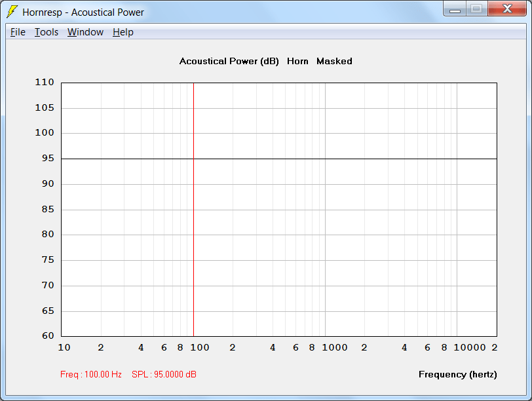The image size is (532, 401).
Task: Close the Acoustical Power window
Action: (507, 9)
